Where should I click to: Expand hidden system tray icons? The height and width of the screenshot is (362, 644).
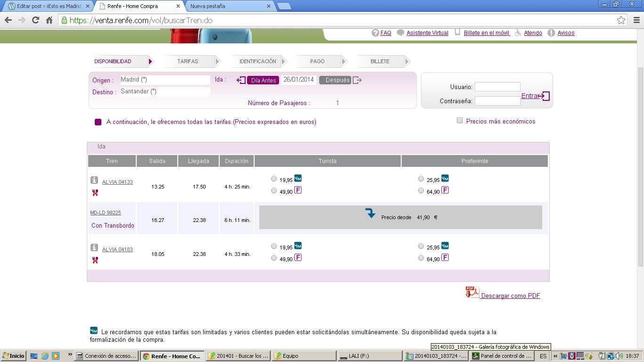(555, 356)
